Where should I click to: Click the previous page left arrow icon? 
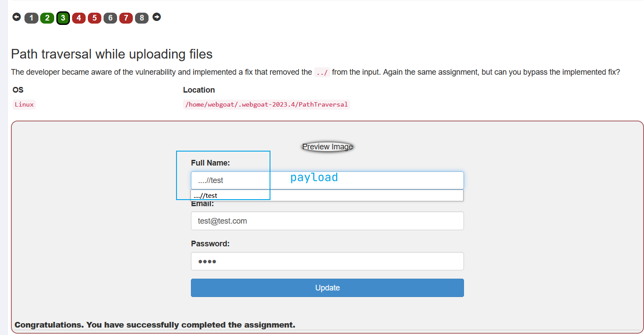coord(17,17)
